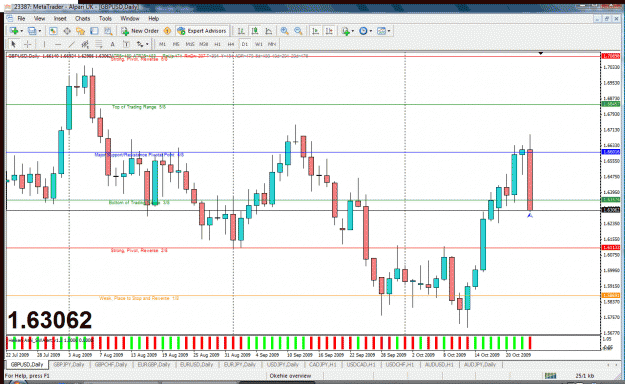The width and height of the screenshot is (625, 384).
Task: Switch to the EURGBP,Daily chart tab
Action: pyautogui.click(x=153, y=364)
